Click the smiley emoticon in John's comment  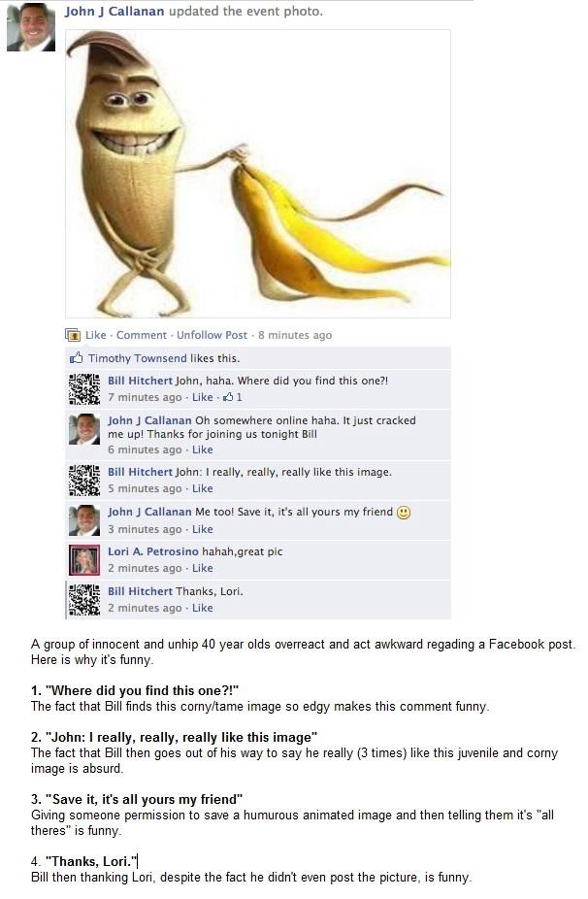click(x=404, y=512)
